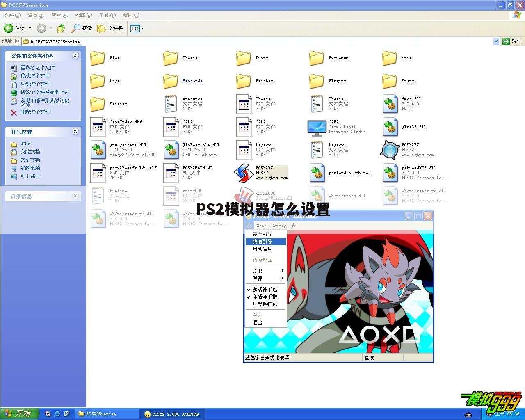The width and height of the screenshot is (525, 420).
Task: Toggle the 激活补丁包 checked menu item
Action: [265, 290]
